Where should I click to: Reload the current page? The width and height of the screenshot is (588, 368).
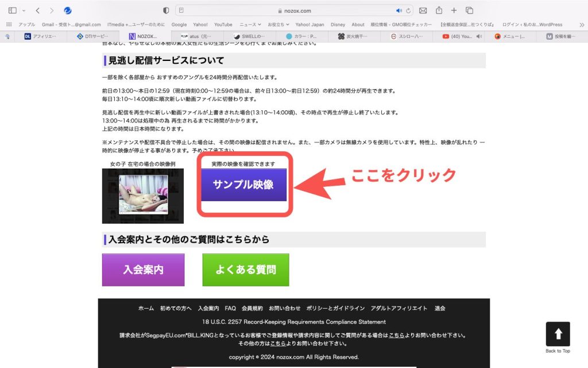408,10
